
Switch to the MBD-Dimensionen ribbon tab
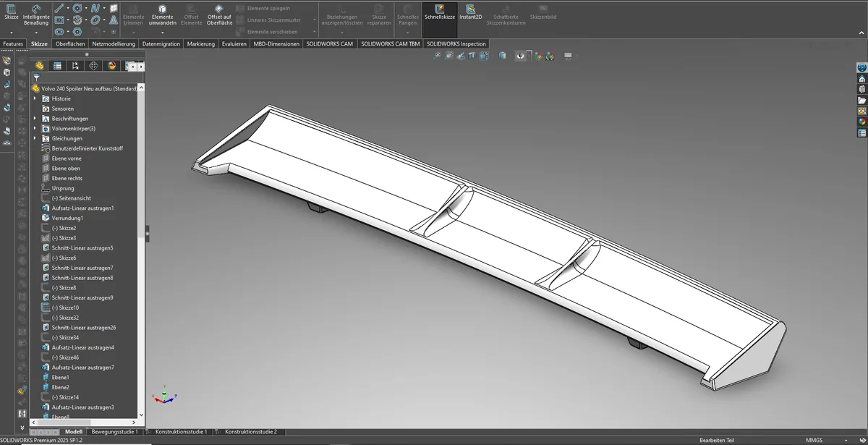[x=276, y=44]
